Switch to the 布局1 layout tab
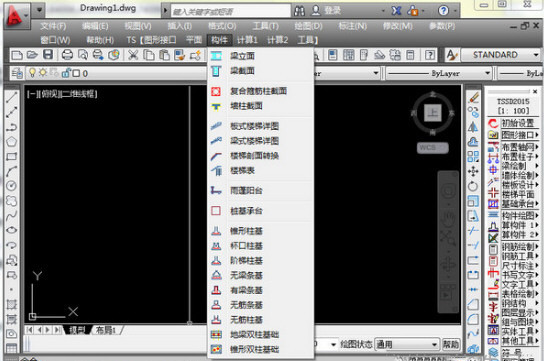The width and height of the screenshot is (544, 361). coord(106,330)
